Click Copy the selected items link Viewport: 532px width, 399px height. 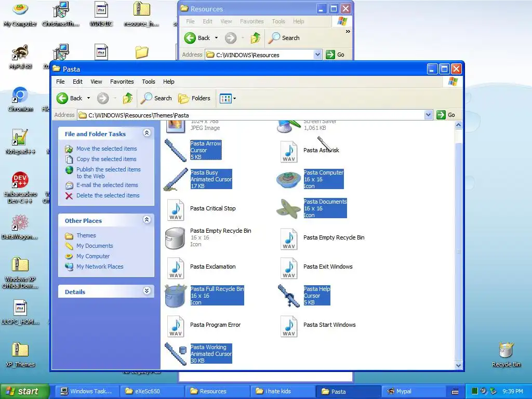pos(106,159)
